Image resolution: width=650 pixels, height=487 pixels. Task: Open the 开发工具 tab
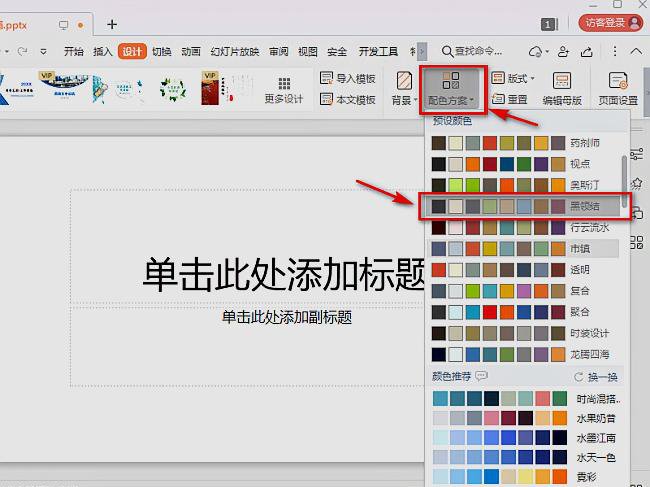pyautogui.click(x=378, y=51)
